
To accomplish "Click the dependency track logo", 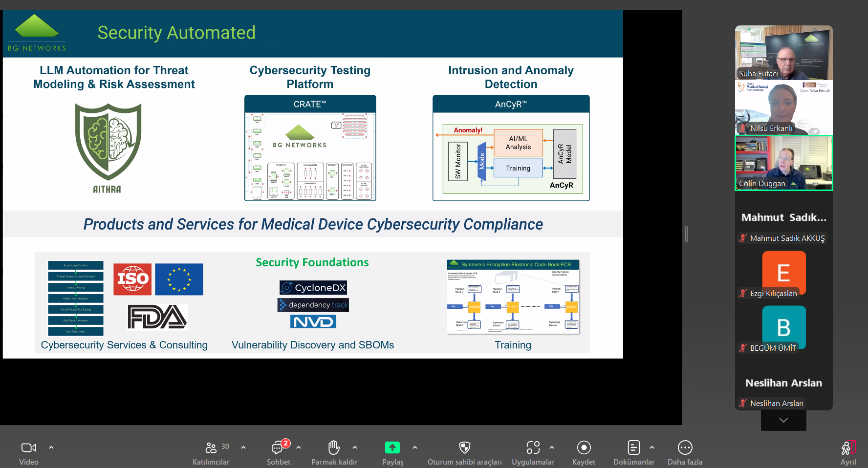I will click(x=313, y=305).
